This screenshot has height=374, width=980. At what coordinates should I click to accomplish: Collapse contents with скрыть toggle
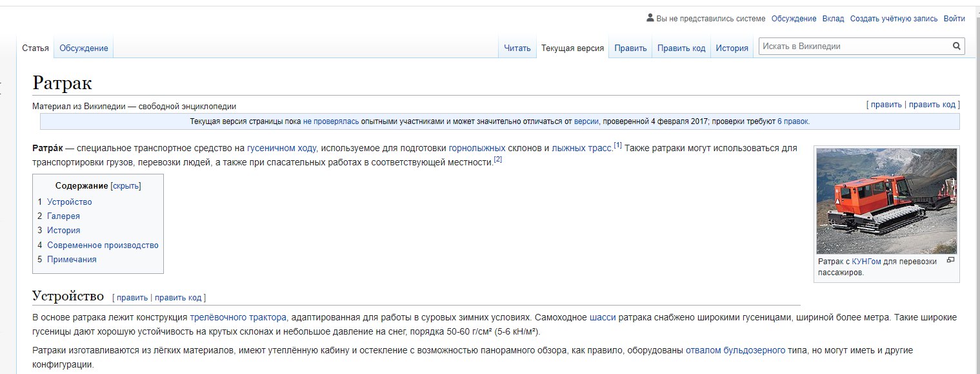126,186
